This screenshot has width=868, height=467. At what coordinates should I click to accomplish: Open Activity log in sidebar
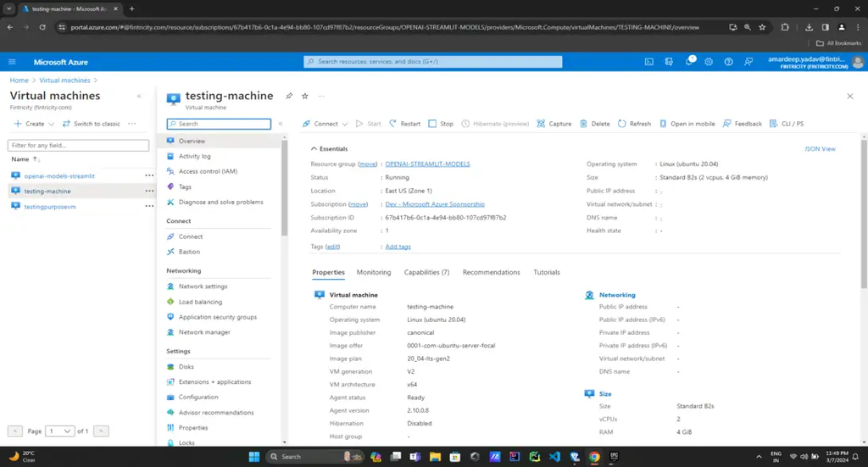tap(194, 157)
